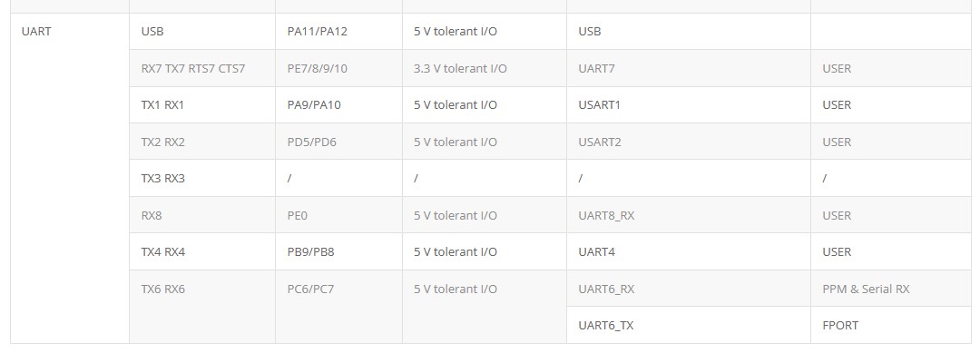
Task: Click the UART category cell
Action: [69, 178]
